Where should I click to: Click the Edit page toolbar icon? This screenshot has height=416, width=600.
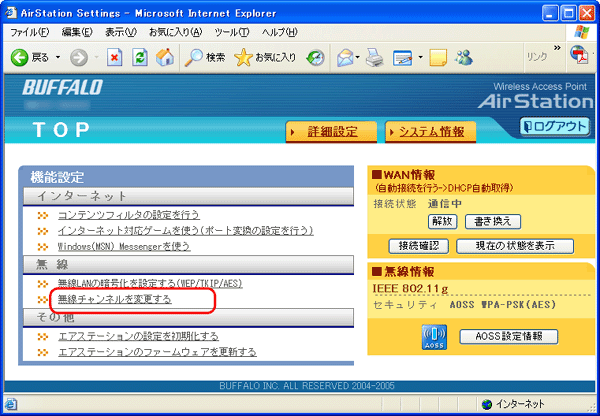403,58
